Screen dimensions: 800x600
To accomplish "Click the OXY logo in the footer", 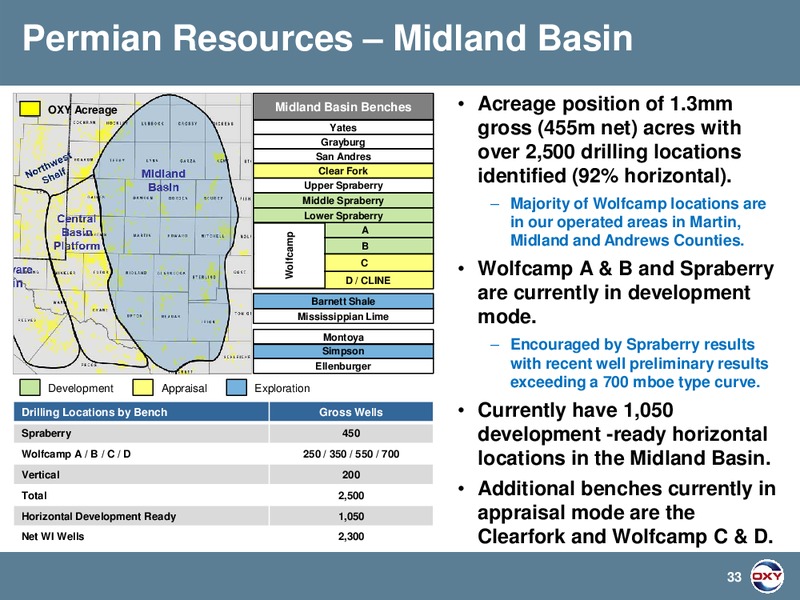I will click(767, 577).
